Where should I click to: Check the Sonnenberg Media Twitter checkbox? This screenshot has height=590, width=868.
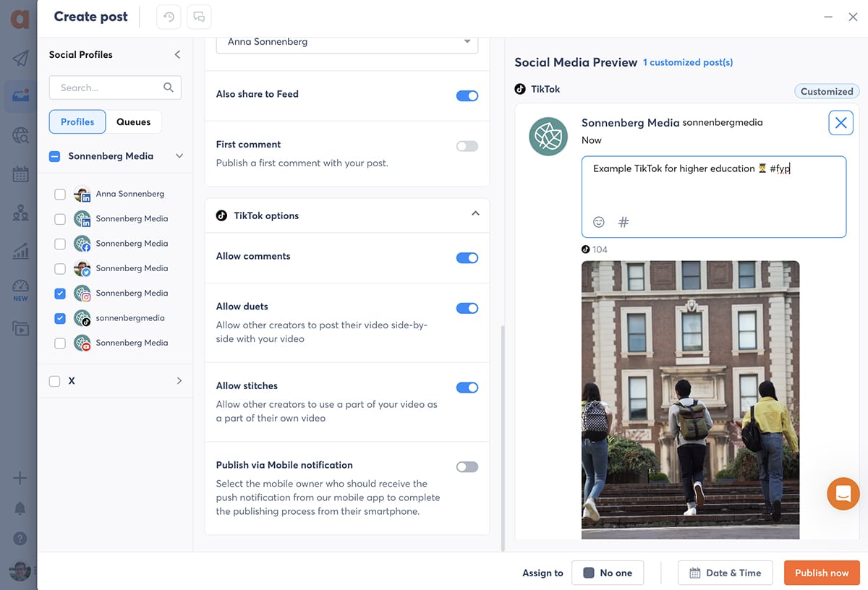pos(60,268)
